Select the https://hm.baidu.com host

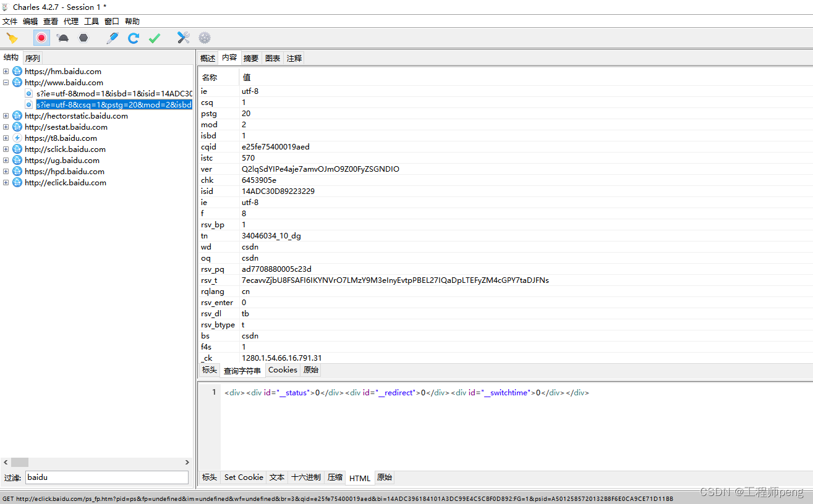(x=63, y=72)
